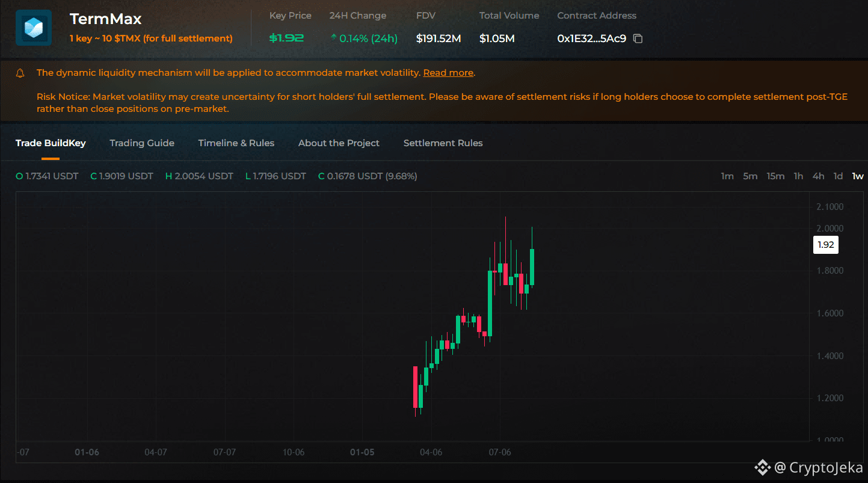The width and height of the screenshot is (868, 483).
Task: Click the Risk Notice warning text
Action: (442, 103)
